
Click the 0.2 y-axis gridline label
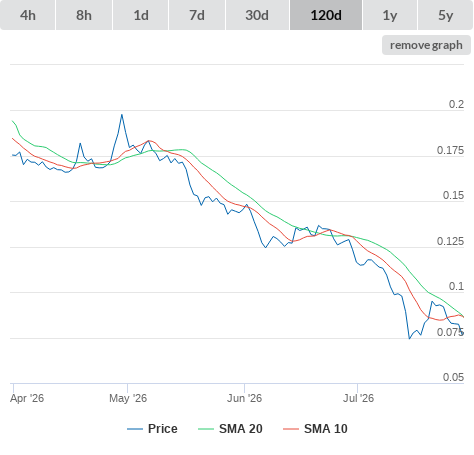point(456,104)
